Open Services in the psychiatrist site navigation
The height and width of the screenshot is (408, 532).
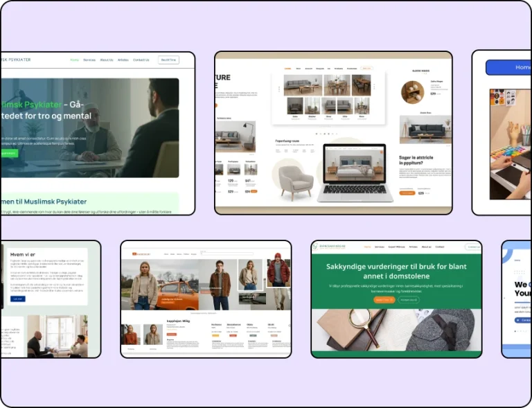tap(89, 60)
